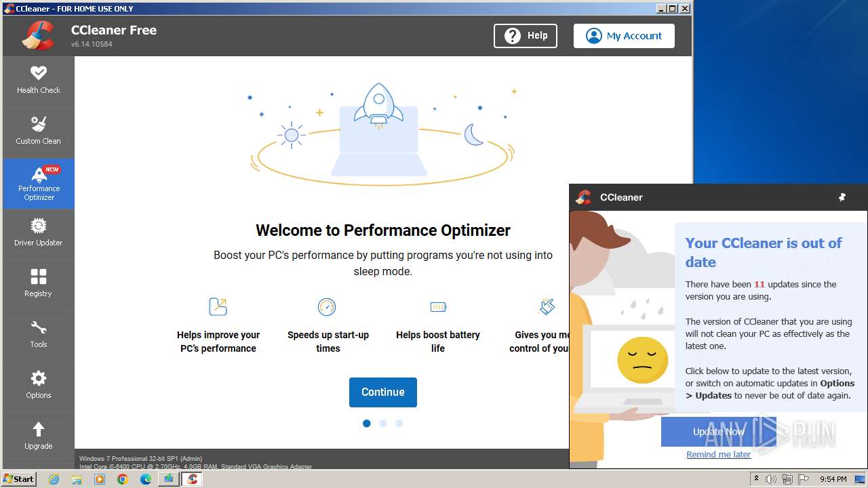
Task: Open the Tools section
Action: (x=39, y=335)
